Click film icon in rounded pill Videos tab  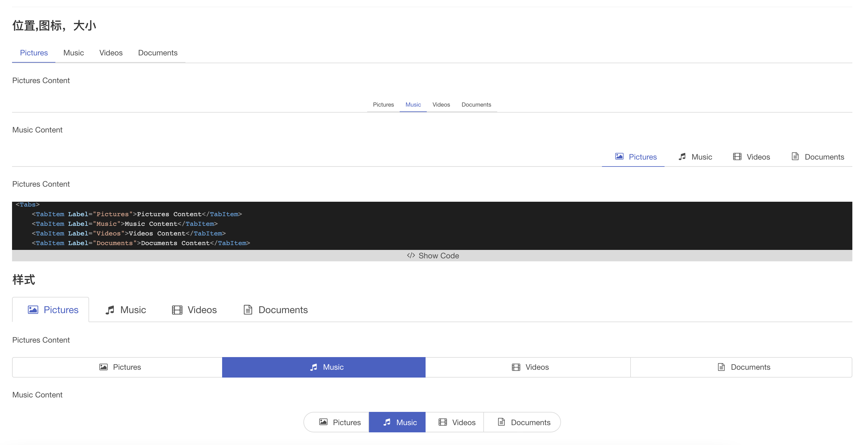(x=442, y=422)
